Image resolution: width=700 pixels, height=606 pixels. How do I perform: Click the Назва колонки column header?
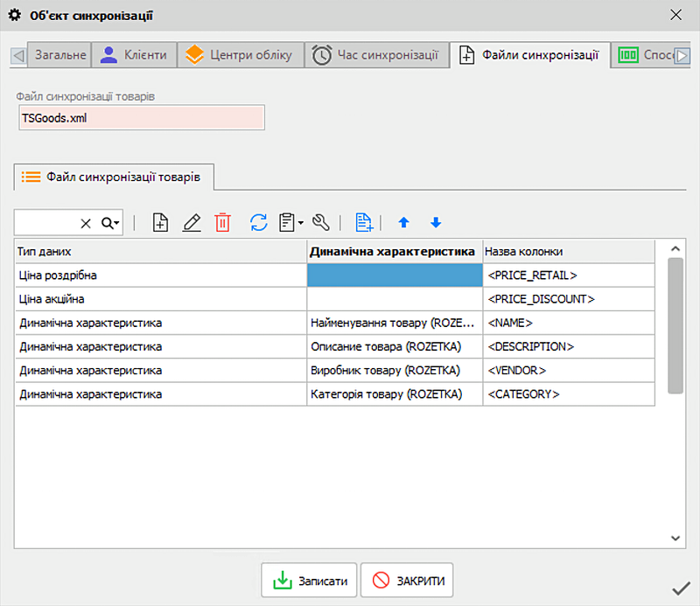[x=569, y=252]
